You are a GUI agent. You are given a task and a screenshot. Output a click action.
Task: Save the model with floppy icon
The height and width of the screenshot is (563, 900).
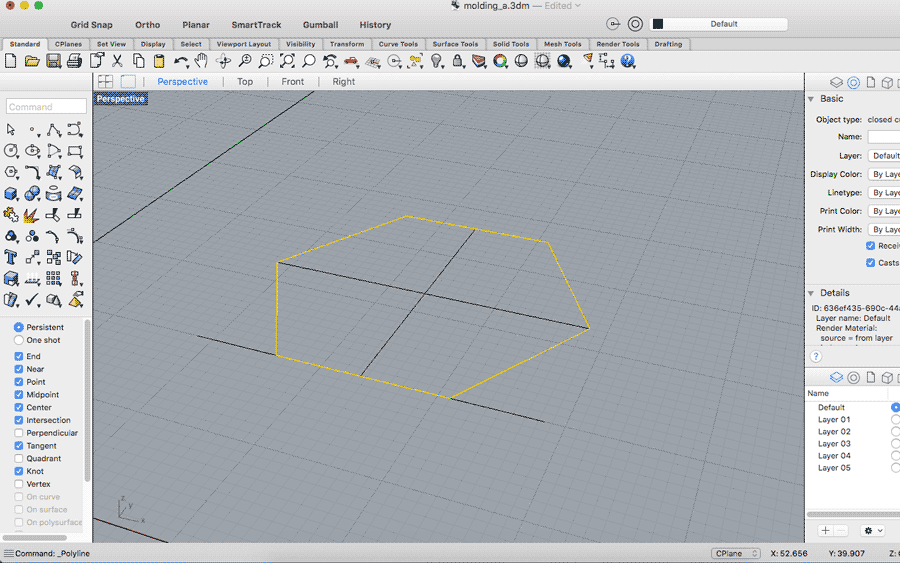click(53, 61)
